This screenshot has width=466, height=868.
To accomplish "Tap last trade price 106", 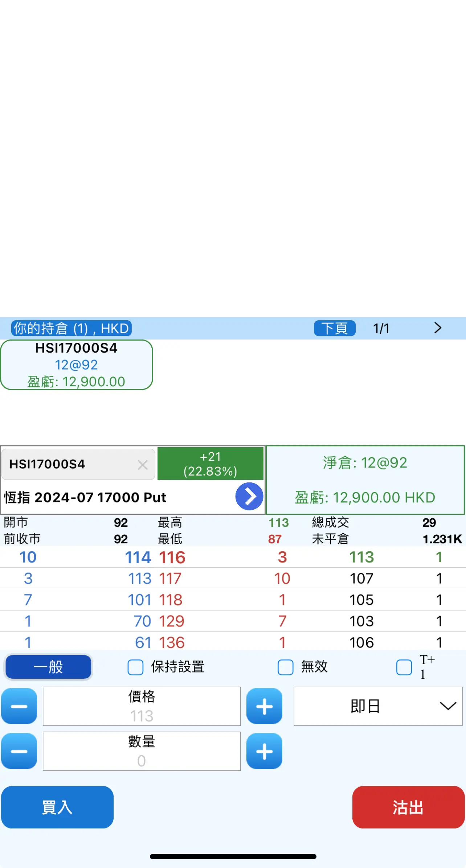I will point(361,643).
